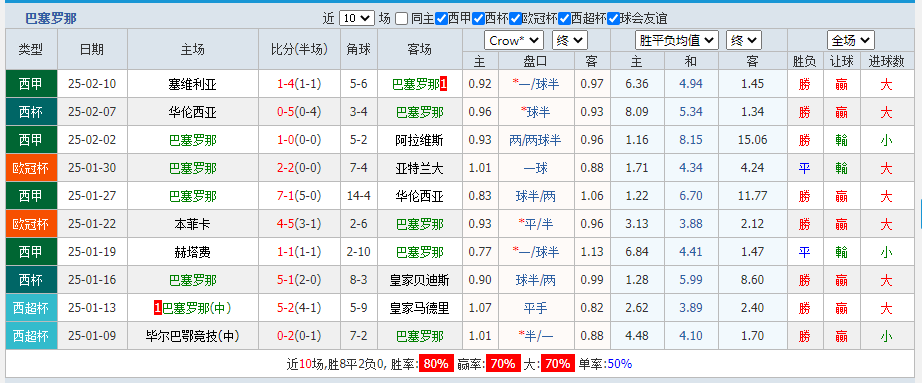Click 阿拉维斯 away team

[x=419, y=140]
